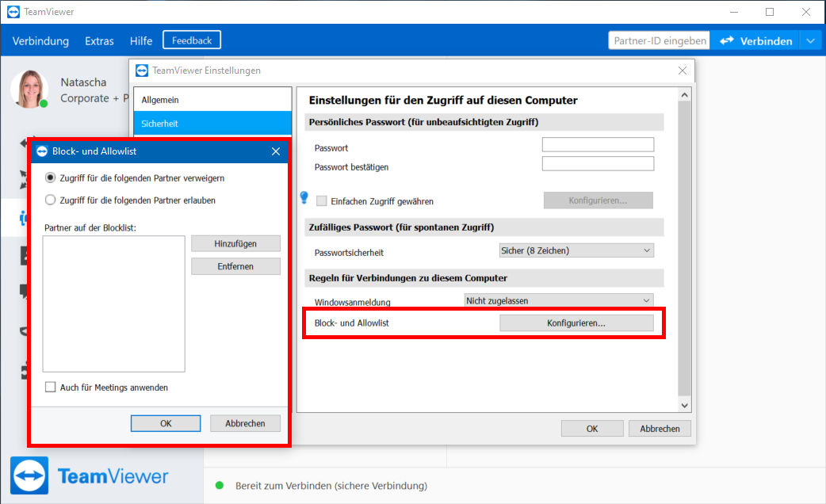The height and width of the screenshot is (504, 826).
Task: Select the Allgemein settings category
Action: point(212,100)
